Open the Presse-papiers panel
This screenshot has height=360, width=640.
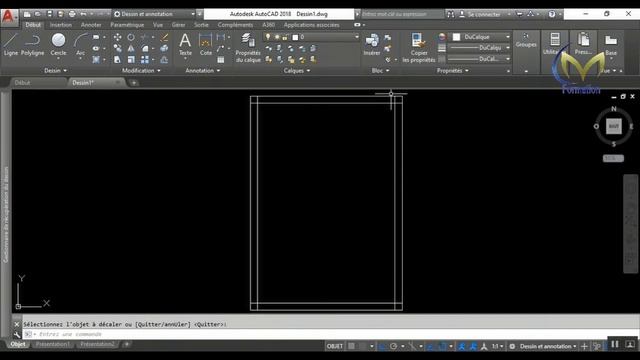(x=583, y=44)
